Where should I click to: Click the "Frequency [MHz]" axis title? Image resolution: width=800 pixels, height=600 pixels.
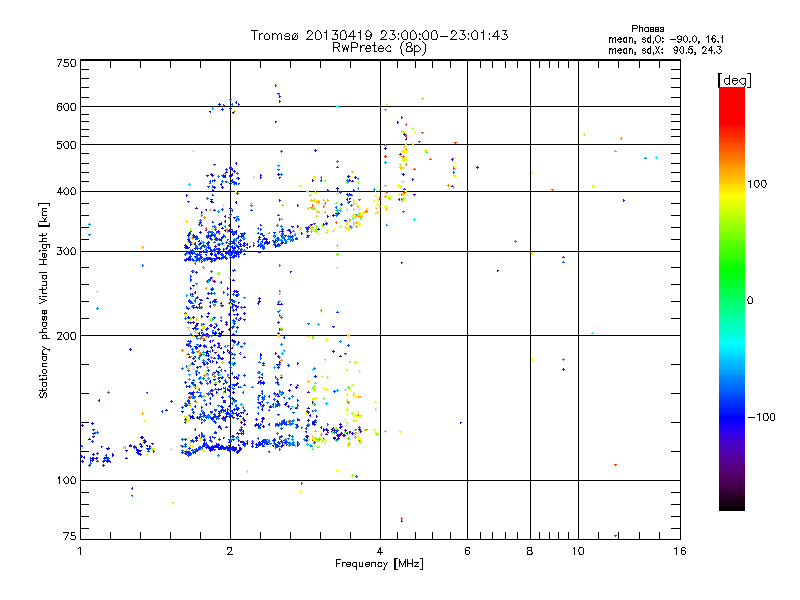379,564
